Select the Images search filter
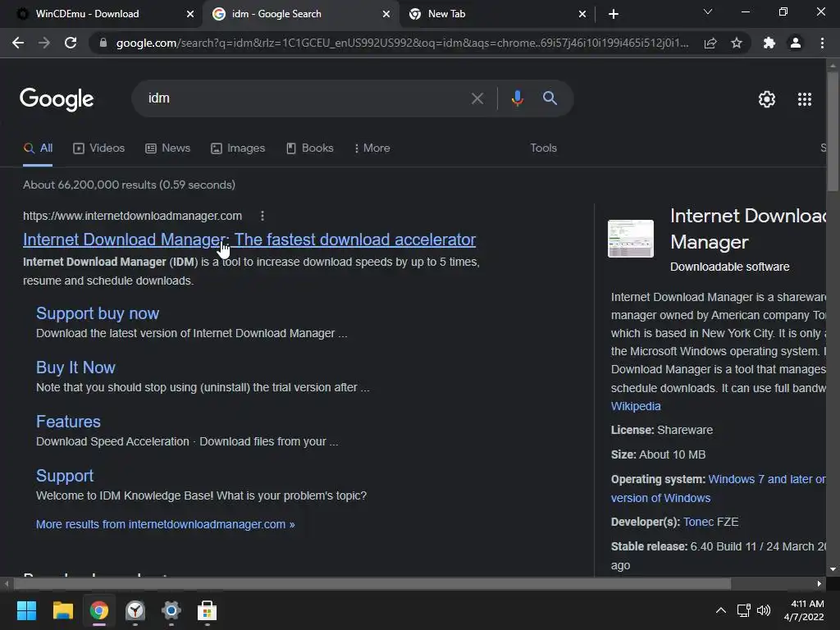840x630 pixels. coord(238,148)
